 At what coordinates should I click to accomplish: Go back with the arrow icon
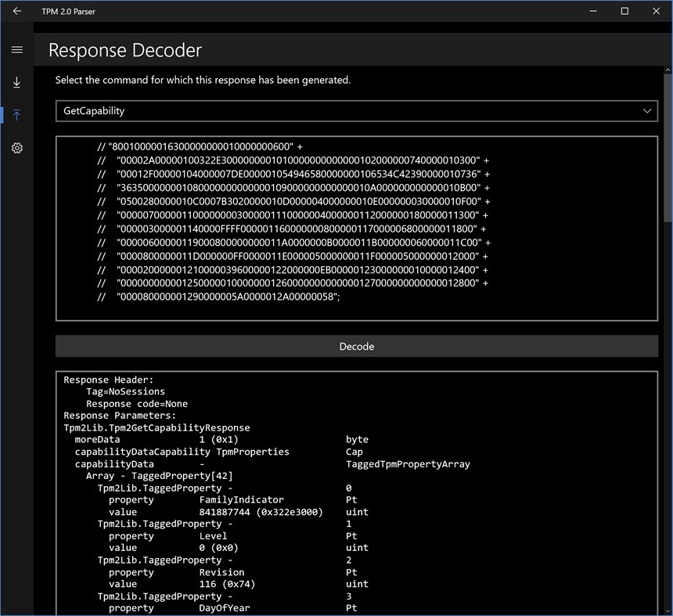[x=16, y=11]
